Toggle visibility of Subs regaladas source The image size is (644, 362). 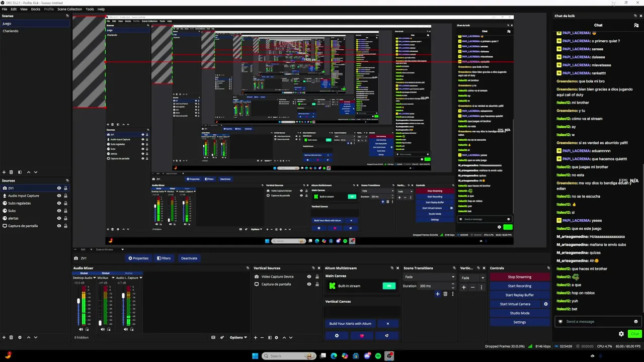(x=59, y=203)
